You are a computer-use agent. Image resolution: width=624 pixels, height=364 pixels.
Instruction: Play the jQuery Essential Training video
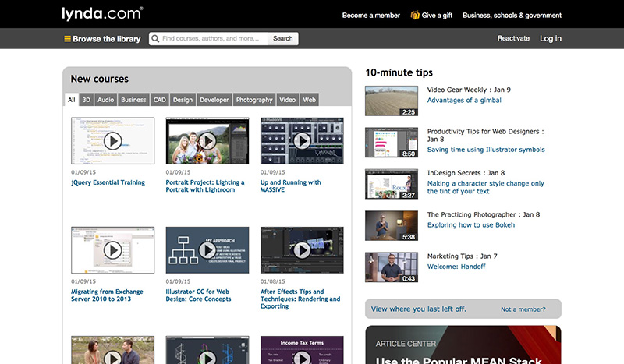[x=112, y=141]
